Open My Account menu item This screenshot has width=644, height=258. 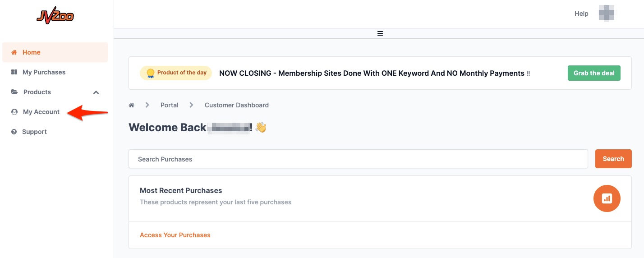[x=41, y=112]
